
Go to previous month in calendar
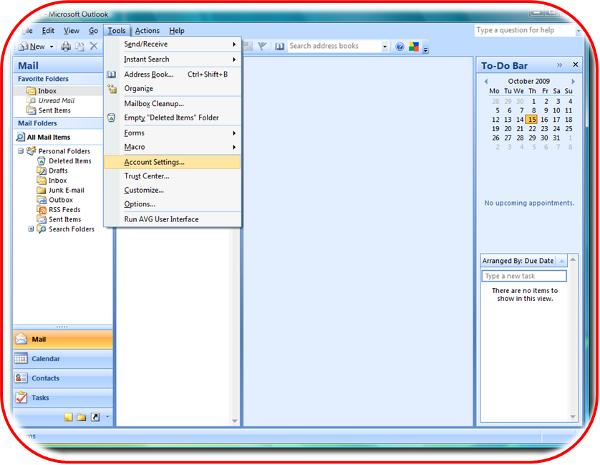(x=486, y=82)
